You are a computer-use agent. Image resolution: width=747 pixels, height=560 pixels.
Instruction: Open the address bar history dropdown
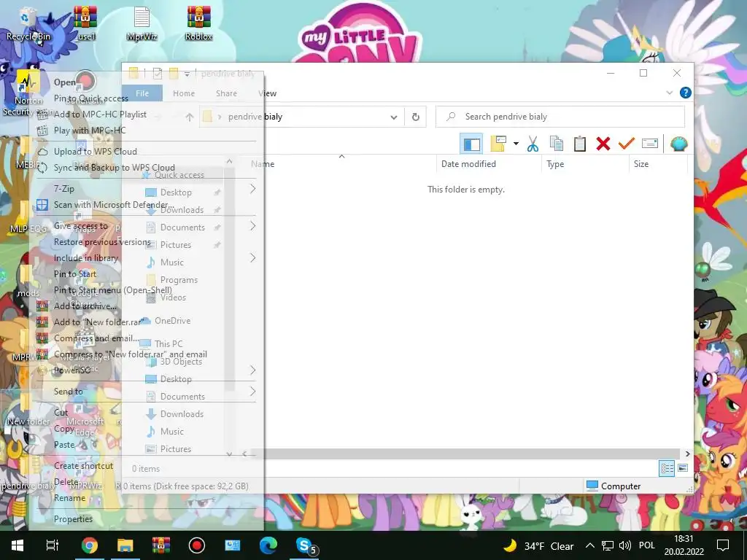(x=393, y=117)
